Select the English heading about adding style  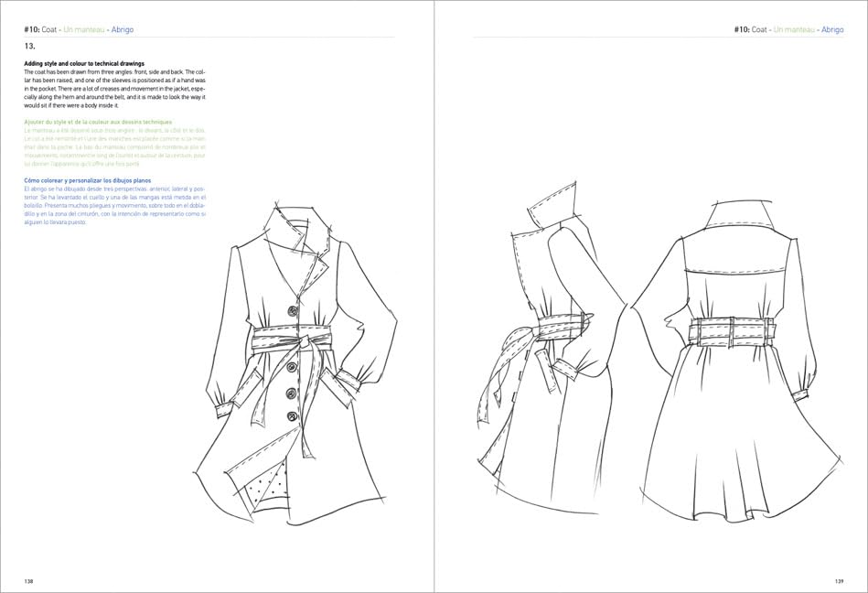[x=84, y=63]
